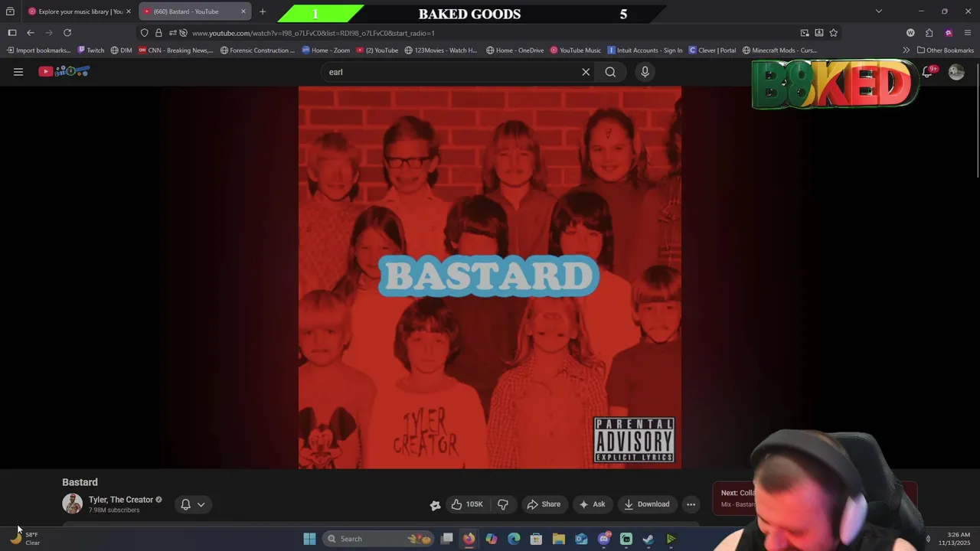Image resolution: width=980 pixels, height=551 pixels.
Task: Toggle channel notification bell for Tyler, The Creator
Action: [x=185, y=504]
